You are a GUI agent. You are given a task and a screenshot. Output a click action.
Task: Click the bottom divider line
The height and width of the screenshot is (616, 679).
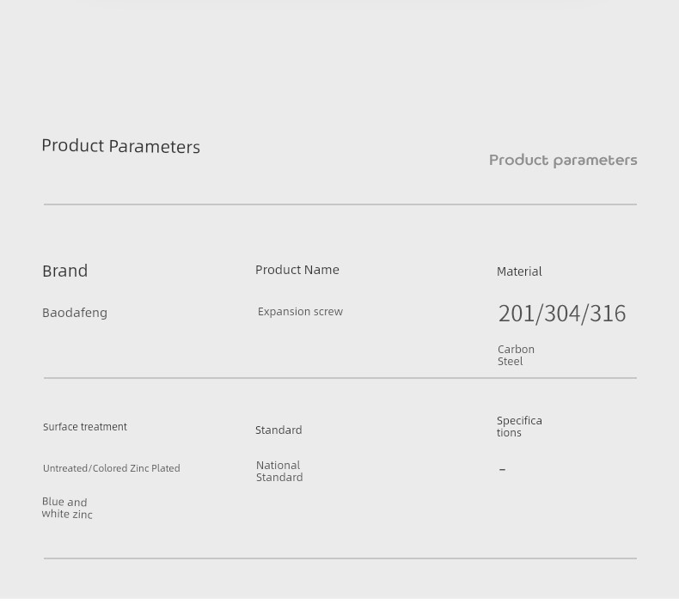tap(340, 558)
